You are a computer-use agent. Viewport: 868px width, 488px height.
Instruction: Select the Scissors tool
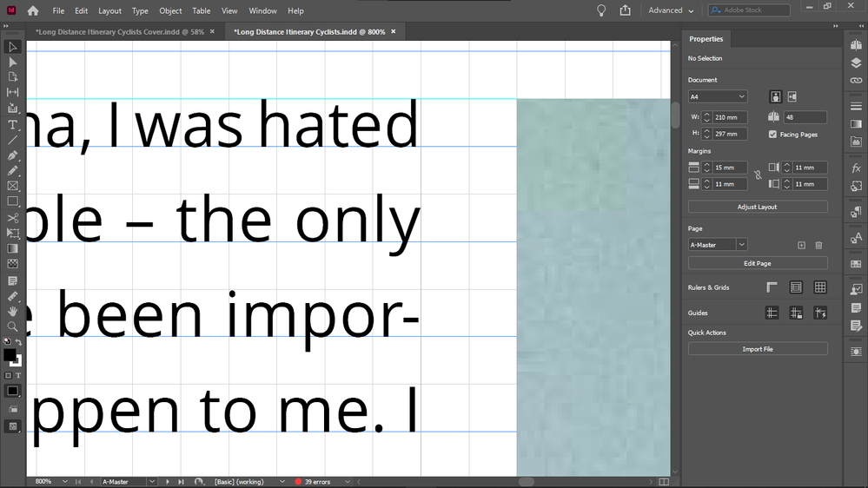tap(12, 217)
